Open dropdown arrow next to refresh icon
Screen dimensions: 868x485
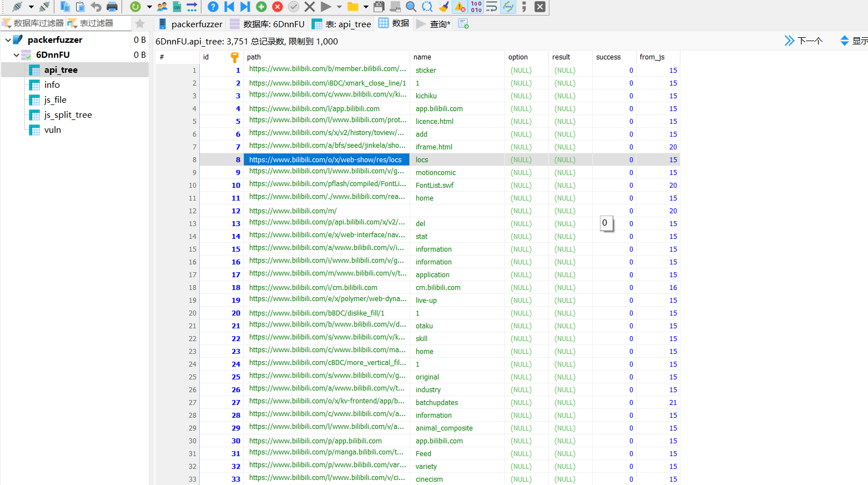pyautogui.click(x=149, y=7)
